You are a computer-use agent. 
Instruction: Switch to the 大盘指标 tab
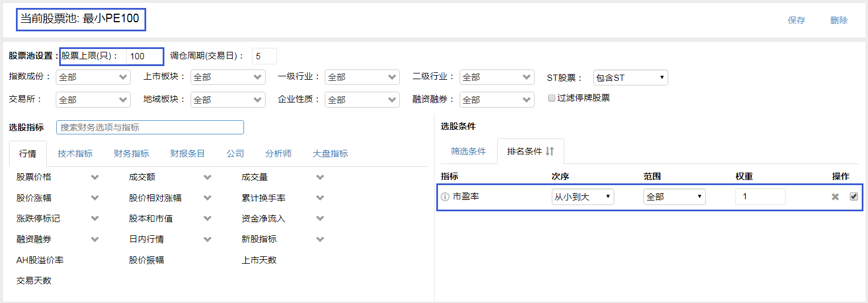[x=330, y=153]
